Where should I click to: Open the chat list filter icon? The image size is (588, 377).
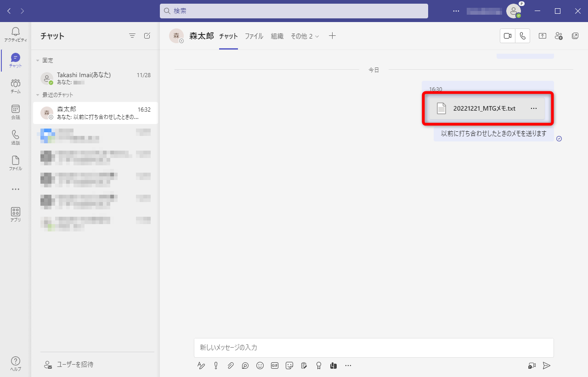[132, 35]
